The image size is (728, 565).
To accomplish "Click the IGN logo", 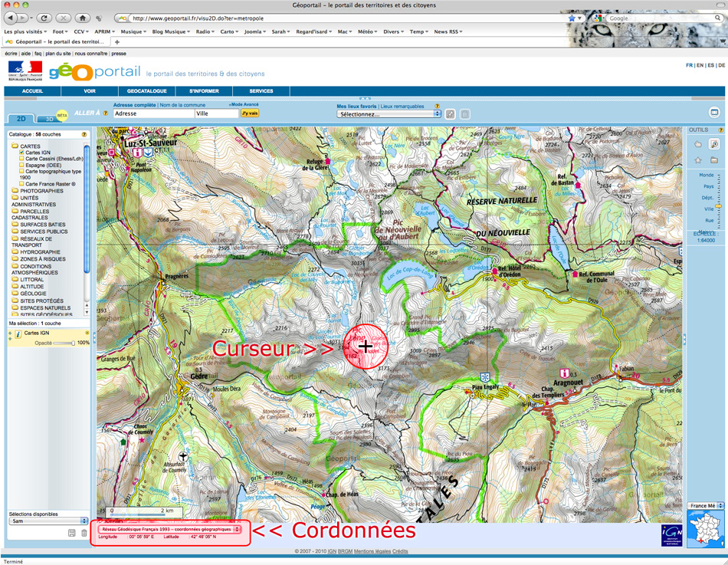I will coord(672,535).
